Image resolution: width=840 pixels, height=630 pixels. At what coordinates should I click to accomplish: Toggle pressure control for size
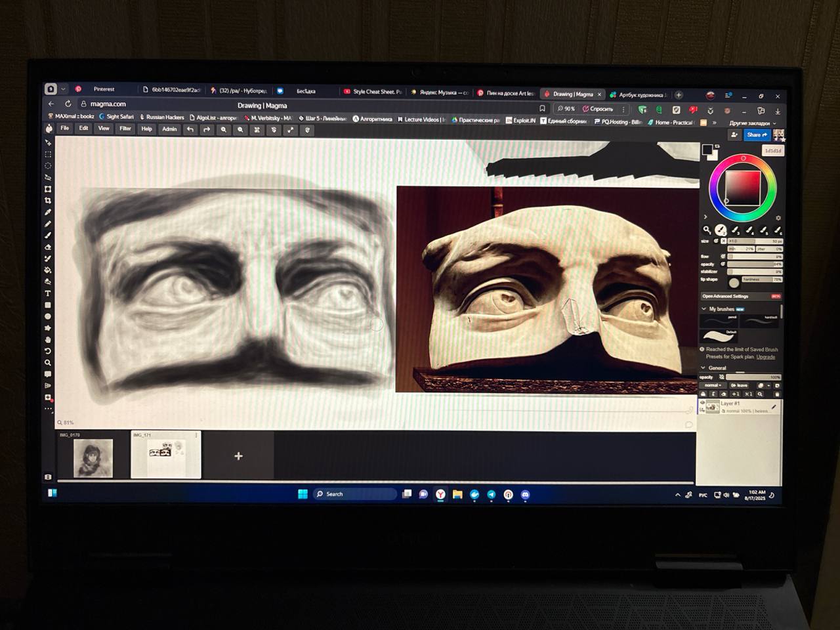716,241
